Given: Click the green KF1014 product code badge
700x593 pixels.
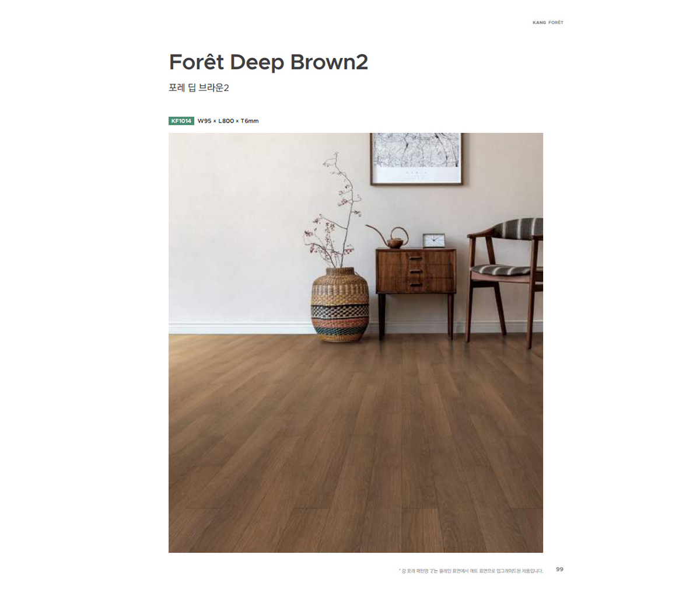Looking at the screenshot, I should [181, 121].
